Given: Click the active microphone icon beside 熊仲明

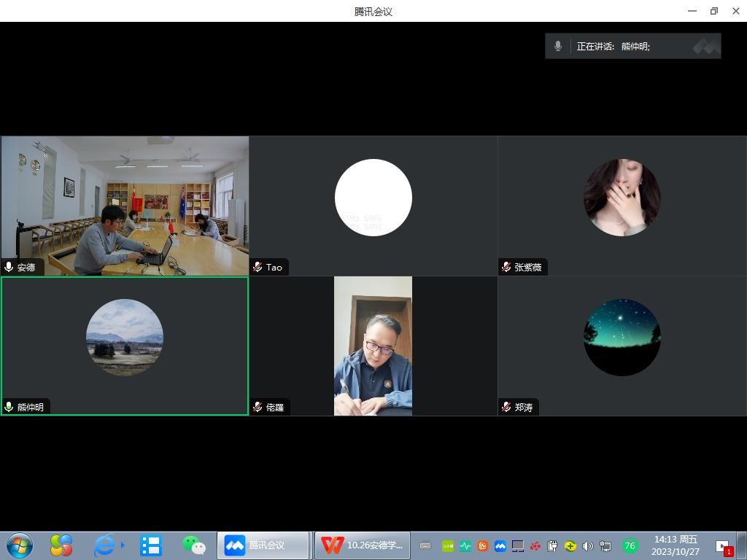Looking at the screenshot, I should coord(9,408).
